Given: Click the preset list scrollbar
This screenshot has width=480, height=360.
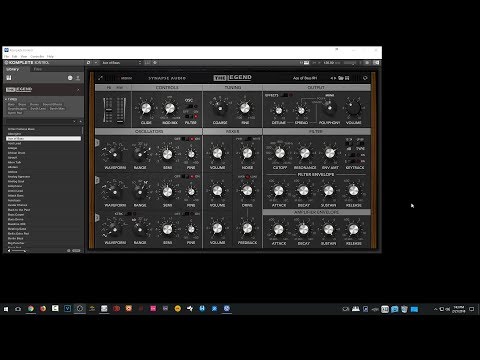Looking at the screenshot, I should [x=82, y=130].
